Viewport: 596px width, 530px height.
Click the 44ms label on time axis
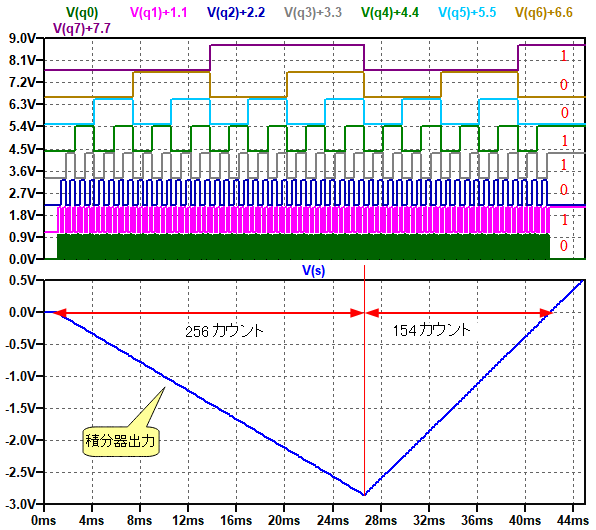[x=574, y=520]
